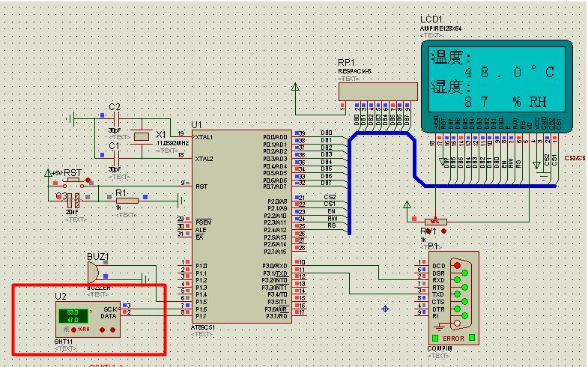Image resolution: width=588 pixels, height=367 pixels.
Task: Click the 'DATA' pin label on SHT11
Action: pyautogui.click(x=109, y=316)
